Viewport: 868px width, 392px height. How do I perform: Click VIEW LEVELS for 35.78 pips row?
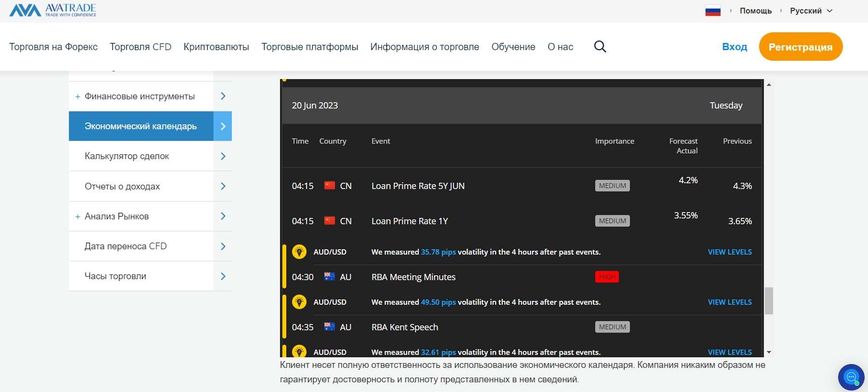click(x=730, y=252)
